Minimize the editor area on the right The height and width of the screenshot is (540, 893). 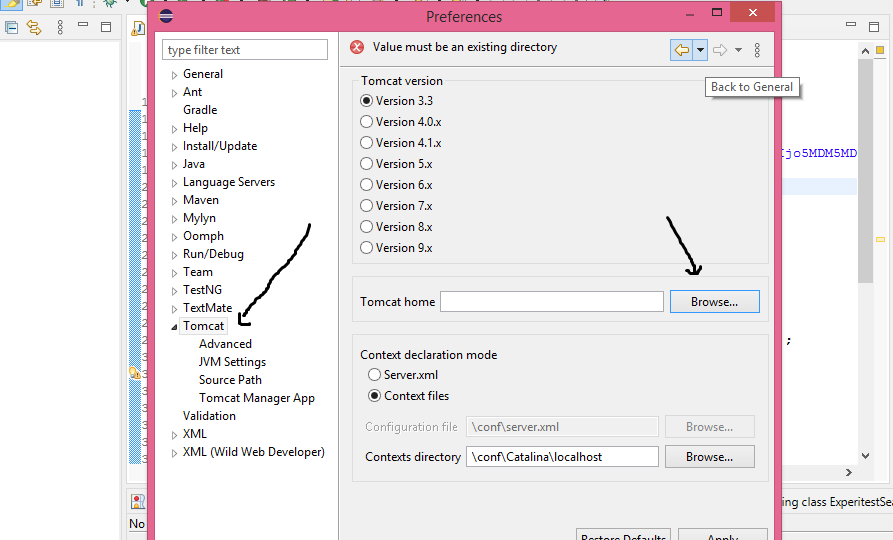(x=851, y=24)
